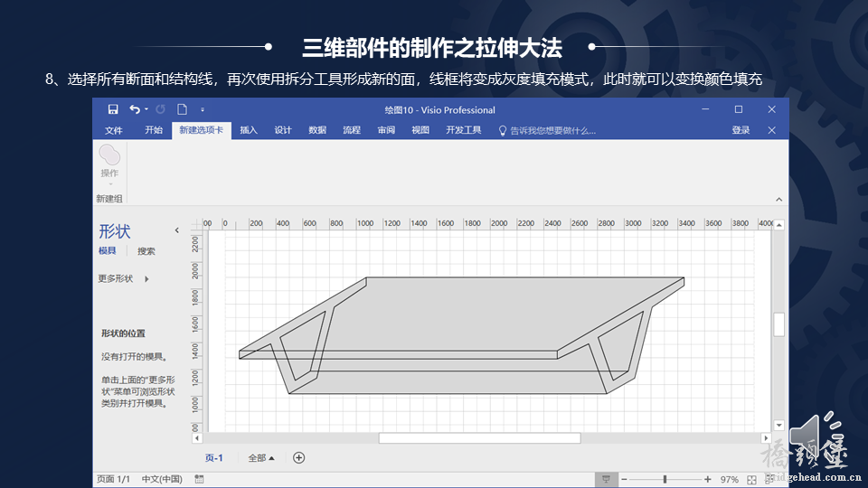Click the vertical scrollbar thumb
This screenshot has height=488, width=868.
[x=778, y=324]
